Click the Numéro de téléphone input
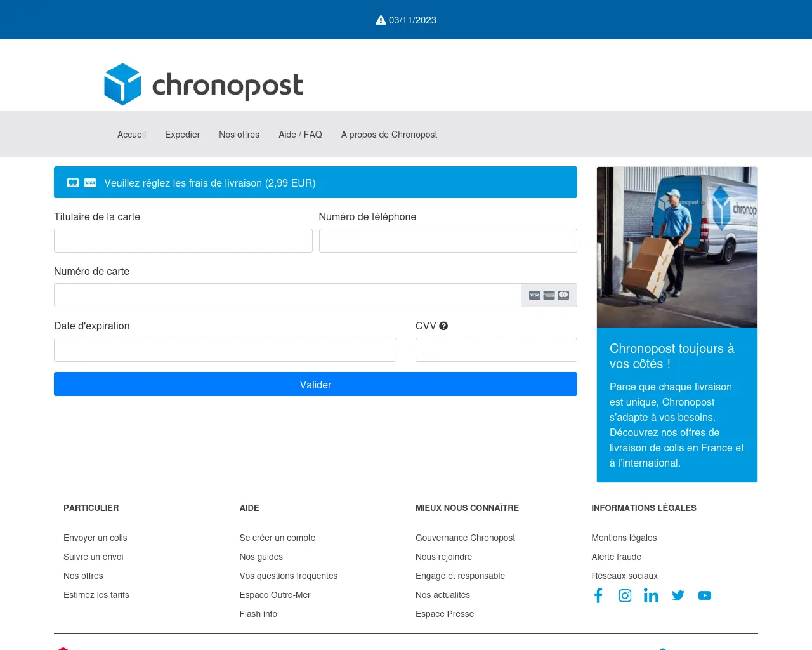This screenshot has width=812, height=650. point(448,241)
